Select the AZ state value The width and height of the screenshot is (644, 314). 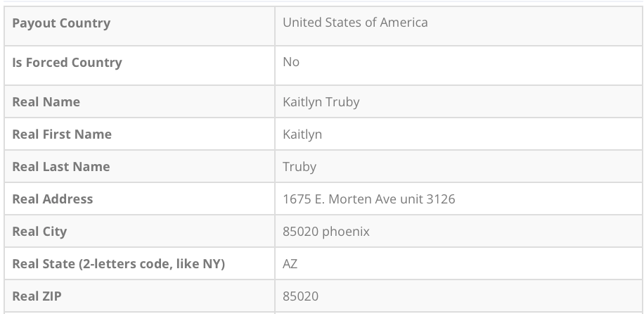coord(290,264)
